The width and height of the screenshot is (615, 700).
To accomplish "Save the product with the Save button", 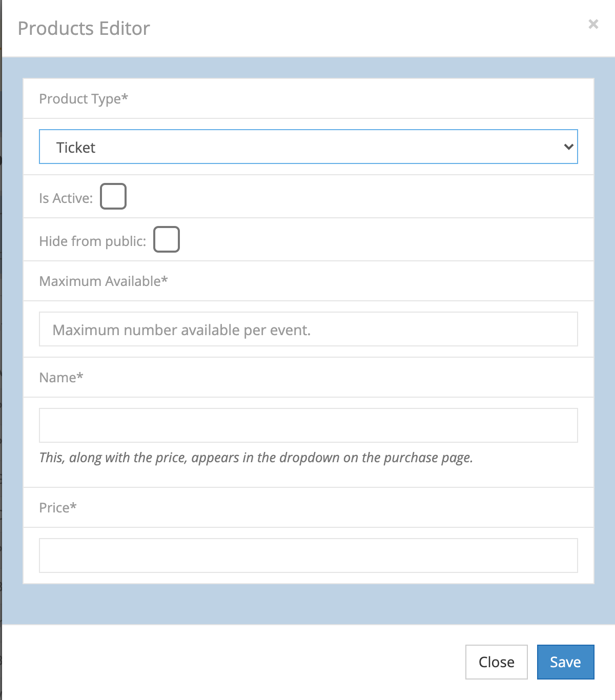I will 565,662.
